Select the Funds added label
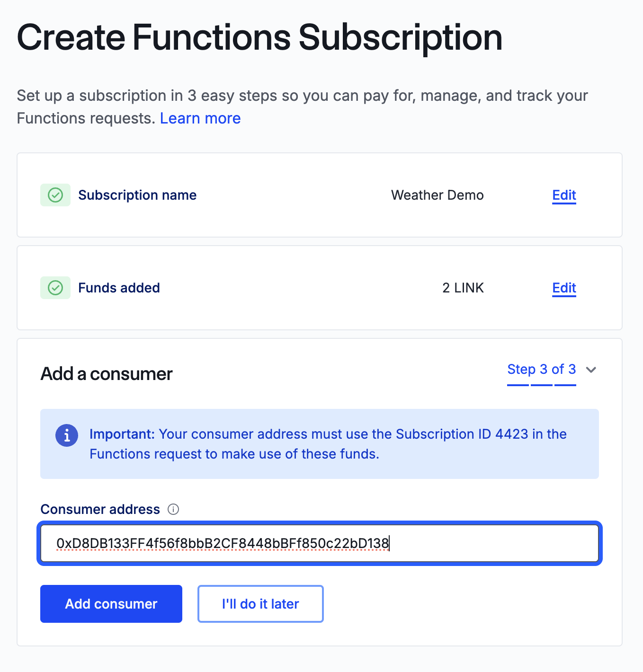Screen dimensions: 643x672 tap(119, 288)
